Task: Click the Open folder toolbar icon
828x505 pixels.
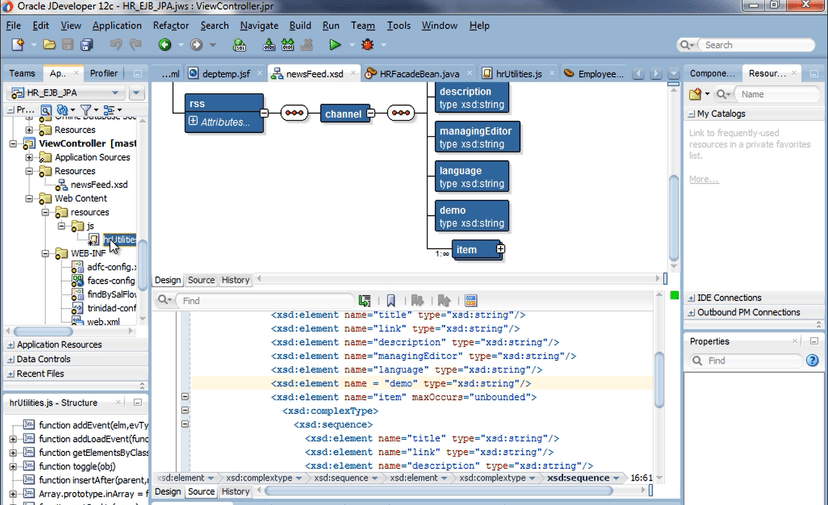Action: (49, 45)
